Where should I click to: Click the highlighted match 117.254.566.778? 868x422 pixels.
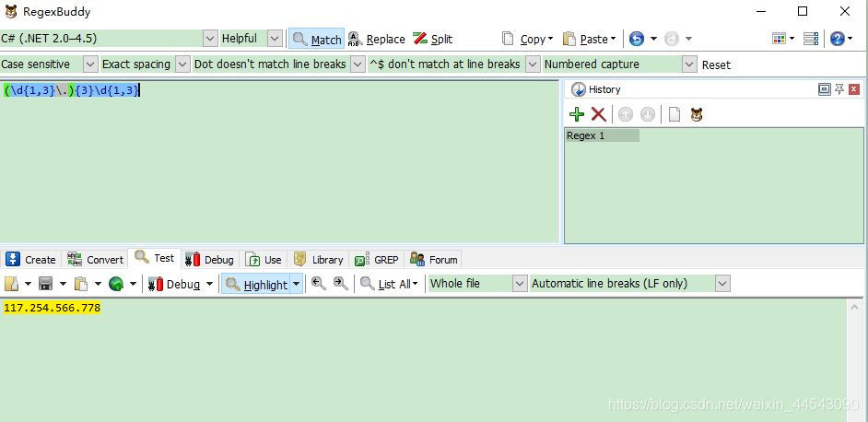(x=52, y=308)
